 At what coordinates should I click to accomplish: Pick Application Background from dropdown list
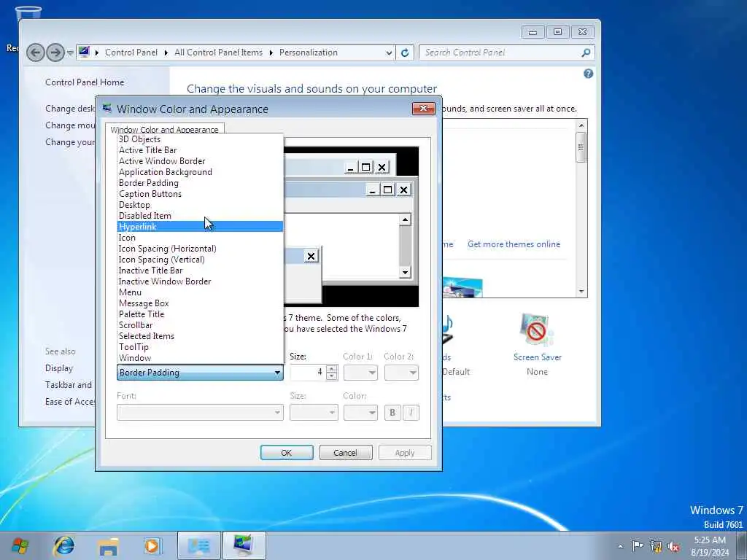(x=200, y=172)
